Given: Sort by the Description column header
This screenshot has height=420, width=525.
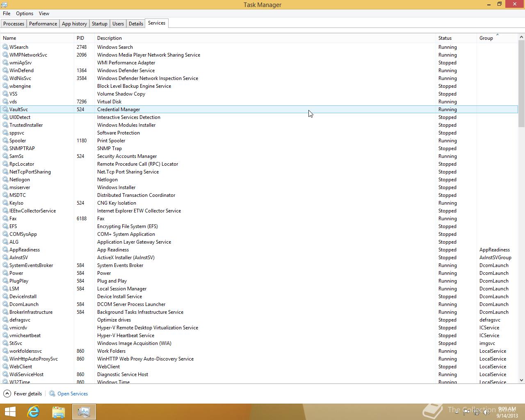Looking at the screenshot, I should [x=265, y=38].
